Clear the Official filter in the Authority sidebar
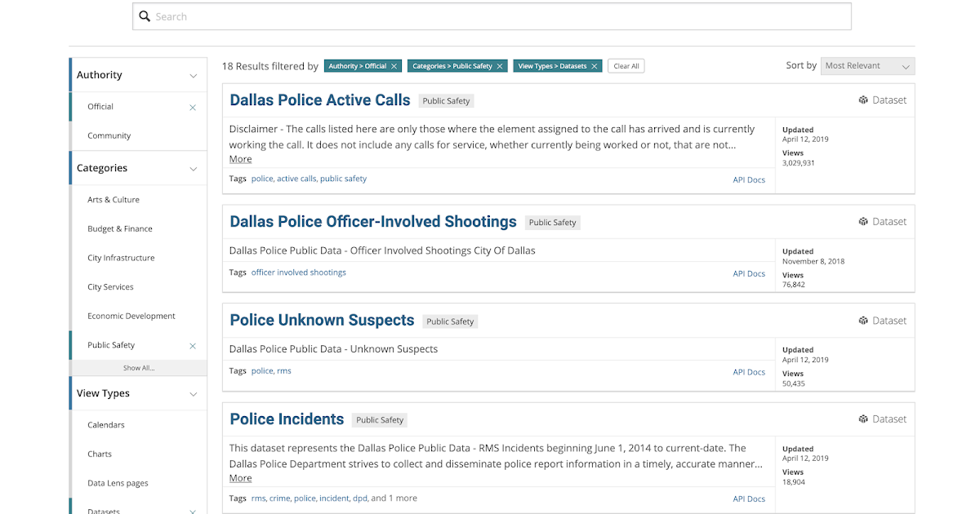The image size is (980, 514). 193,107
